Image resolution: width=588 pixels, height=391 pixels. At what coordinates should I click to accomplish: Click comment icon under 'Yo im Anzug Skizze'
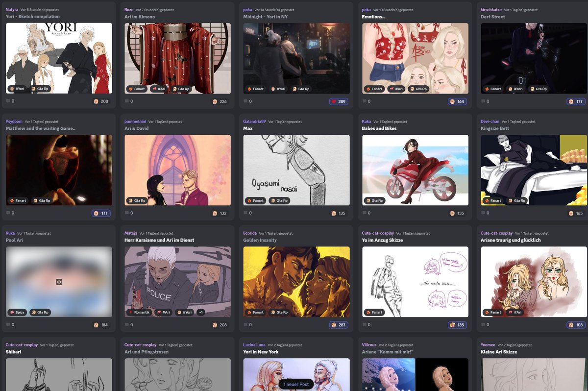click(x=365, y=325)
